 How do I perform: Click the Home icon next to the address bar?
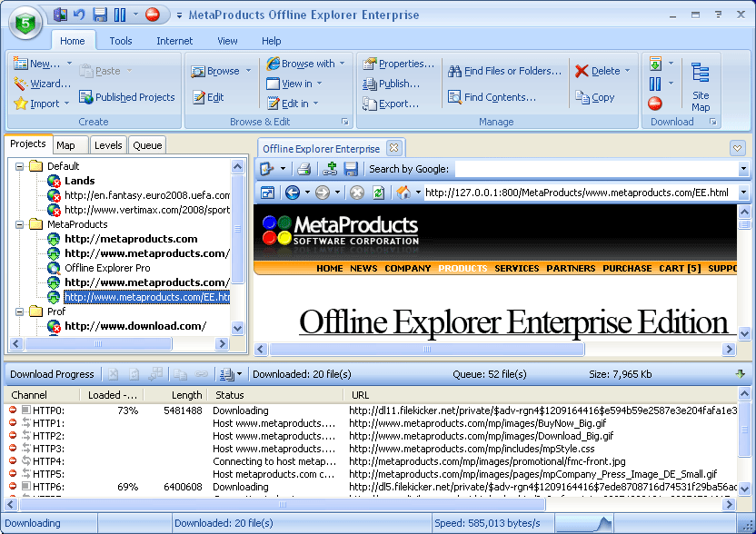[x=403, y=193]
